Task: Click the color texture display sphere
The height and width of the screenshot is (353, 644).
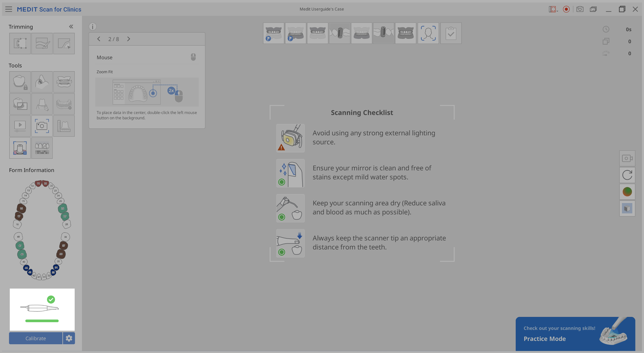Action: (x=627, y=192)
